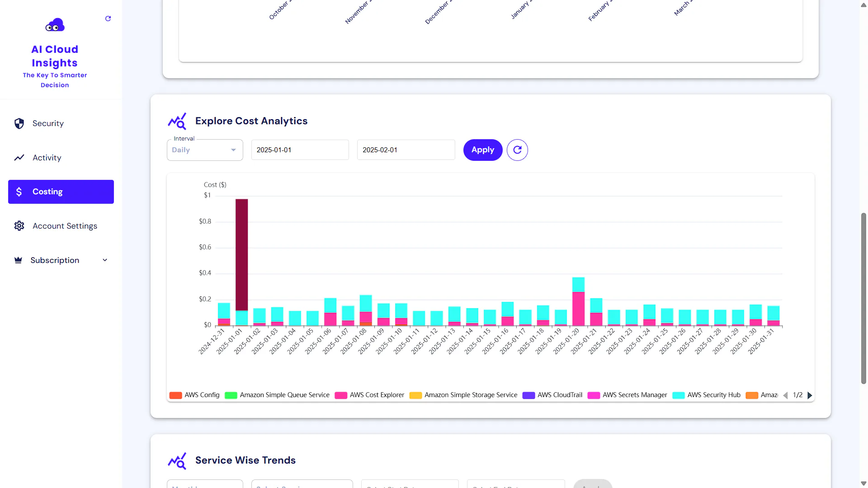
Task: Click the scrollbar down arrow
Action: pos(863,483)
